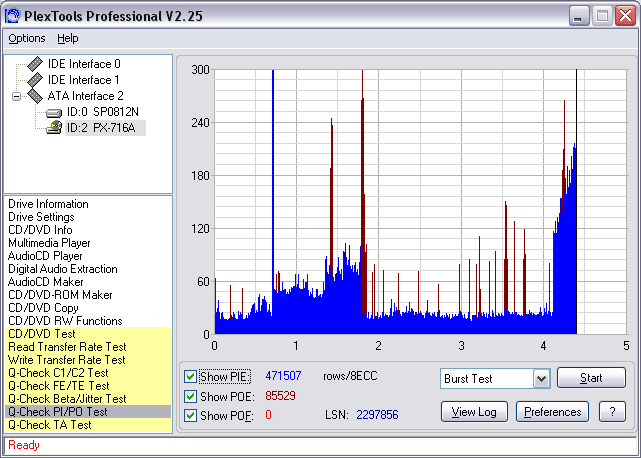Select Write Transfer Rate Test
This screenshot has height=458, width=641.
pyautogui.click(x=88, y=360)
